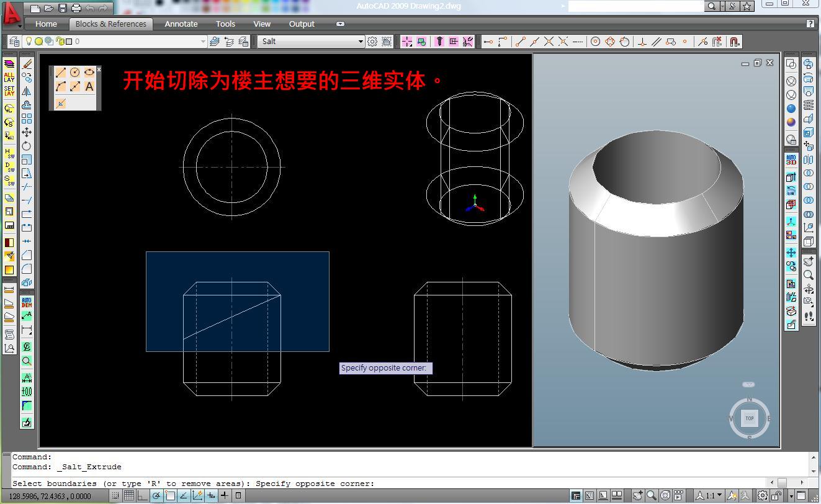821x504 pixels.
Task: Switch to the View ribbon tab
Action: pyautogui.click(x=262, y=24)
